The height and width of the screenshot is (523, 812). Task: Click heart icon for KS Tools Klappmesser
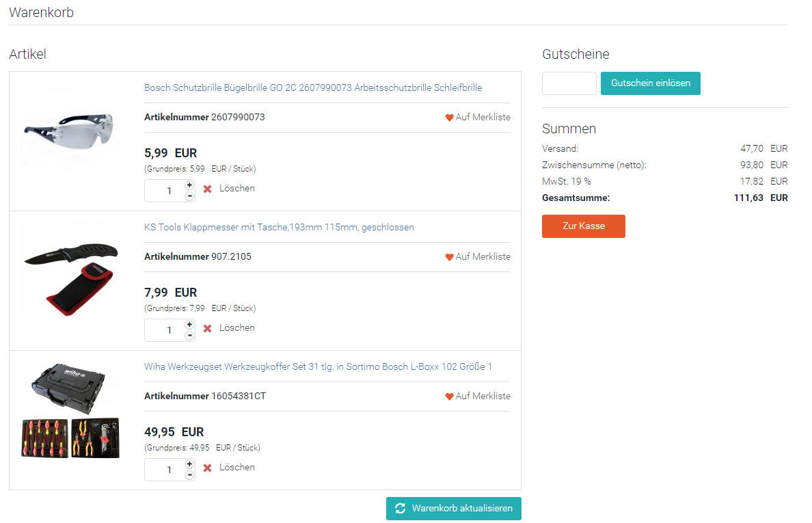tap(450, 257)
